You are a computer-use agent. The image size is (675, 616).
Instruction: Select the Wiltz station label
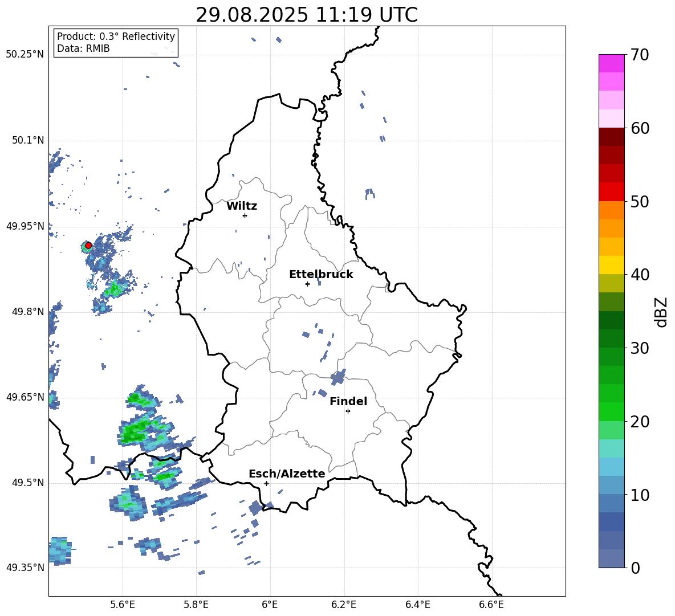(x=242, y=206)
